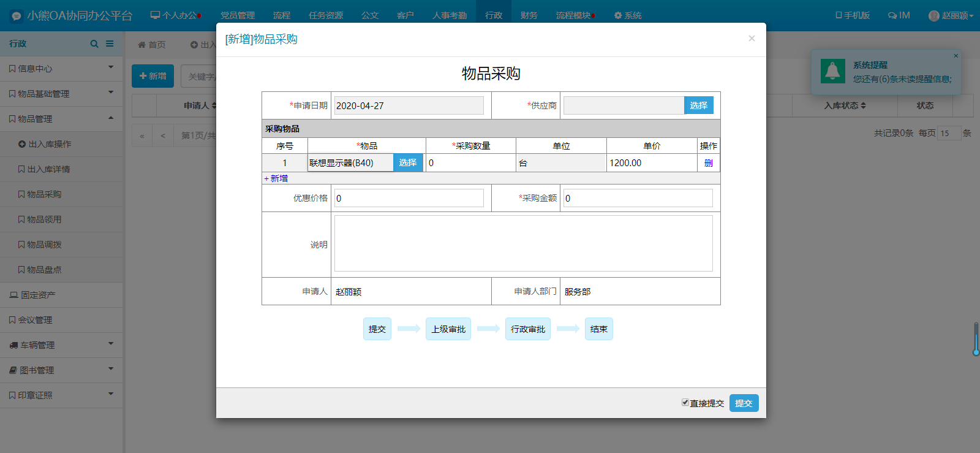Expand the 图书管理 sidebar section

click(61, 370)
